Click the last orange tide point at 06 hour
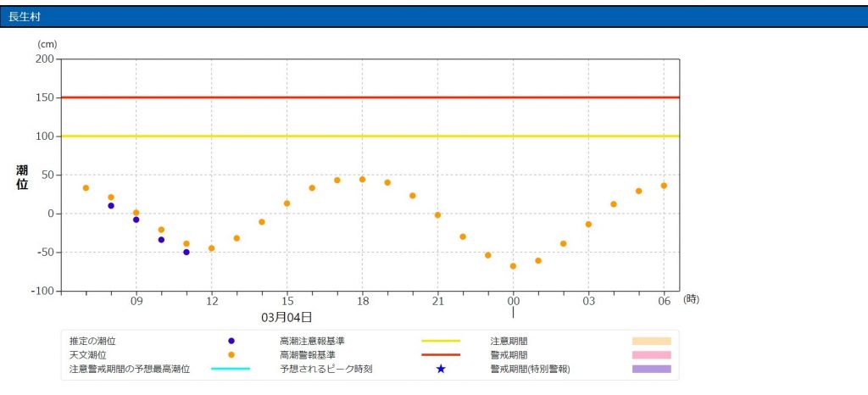868x395 pixels. [x=664, y=186]
